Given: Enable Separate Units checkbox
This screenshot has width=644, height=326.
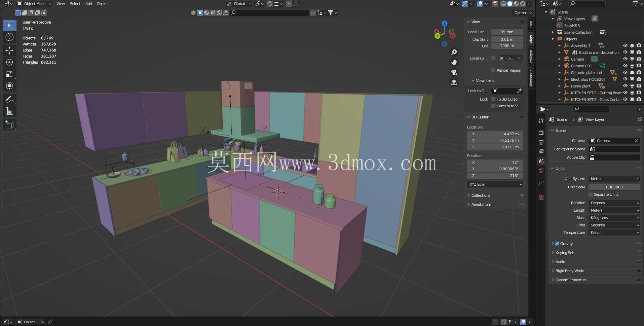Looking at the screenshot, I should tap(591, 194).
